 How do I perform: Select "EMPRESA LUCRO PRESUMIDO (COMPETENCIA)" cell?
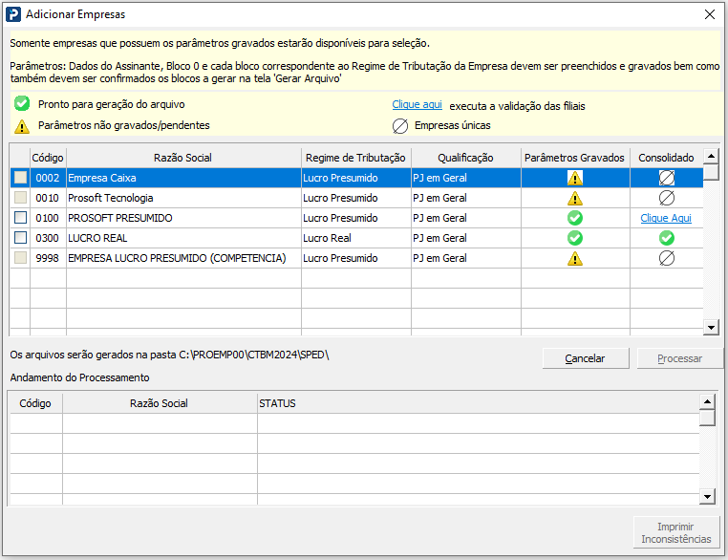183,258
